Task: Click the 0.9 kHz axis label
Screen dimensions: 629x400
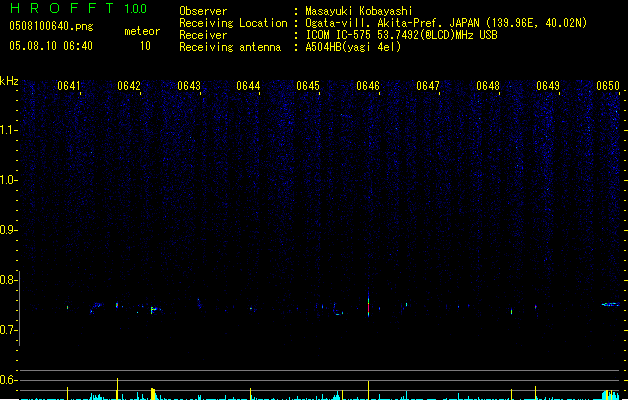Action: [x=8, y=230]
